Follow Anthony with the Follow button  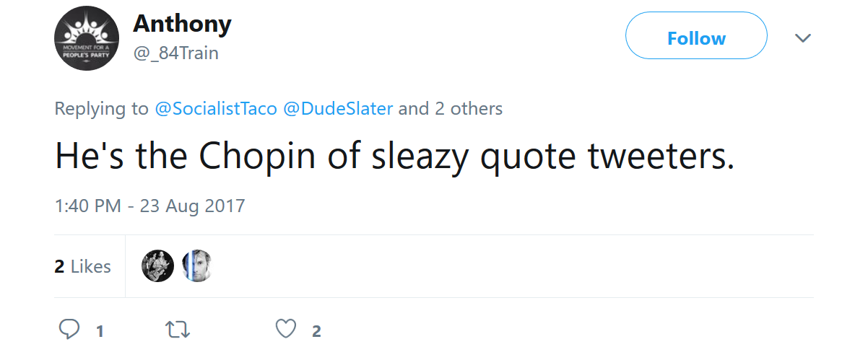[696, 38]
